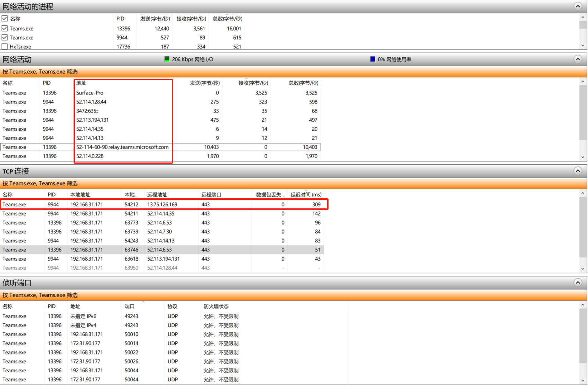Sort network activity by 接收(字节/秒) column

253,83
